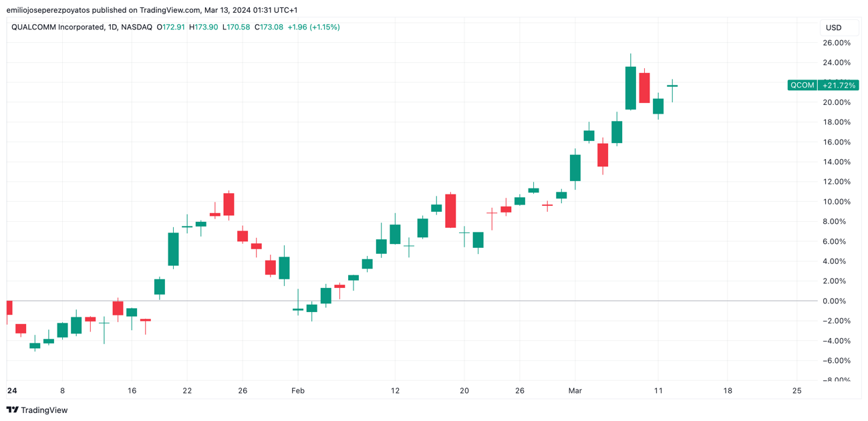Click the +21.72% current price label
This screenshot has height=421, width=868.
click(839, 85)
